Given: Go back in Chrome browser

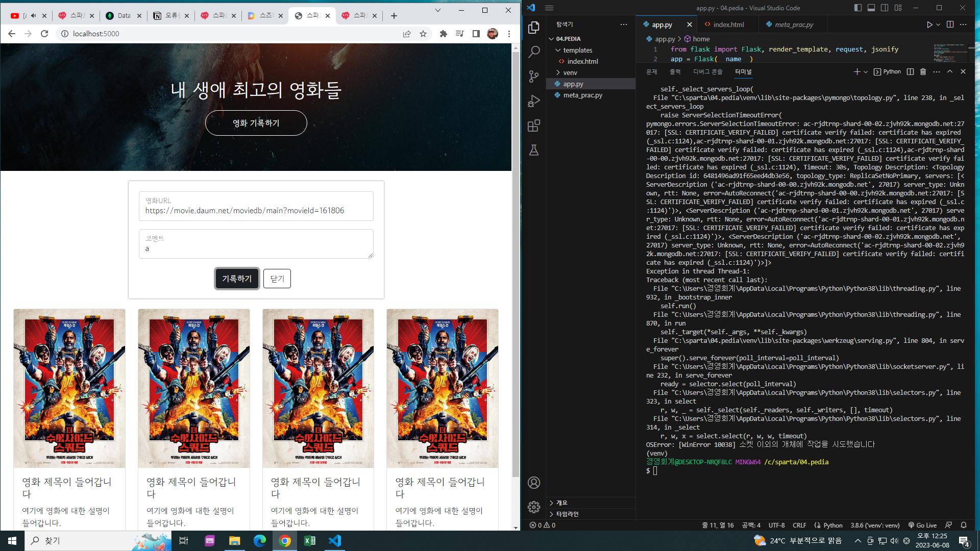Looking at the screenshot, I should (12, 34).
